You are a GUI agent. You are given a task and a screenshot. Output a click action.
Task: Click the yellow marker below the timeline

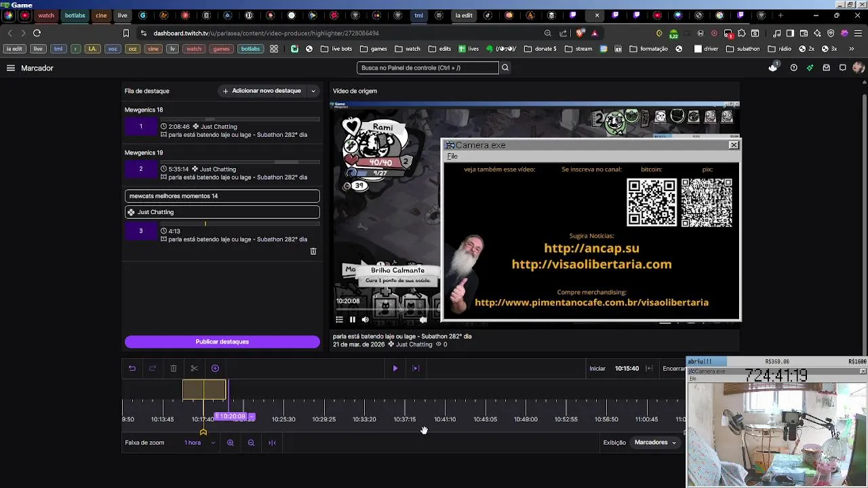[x=203, y=432]
